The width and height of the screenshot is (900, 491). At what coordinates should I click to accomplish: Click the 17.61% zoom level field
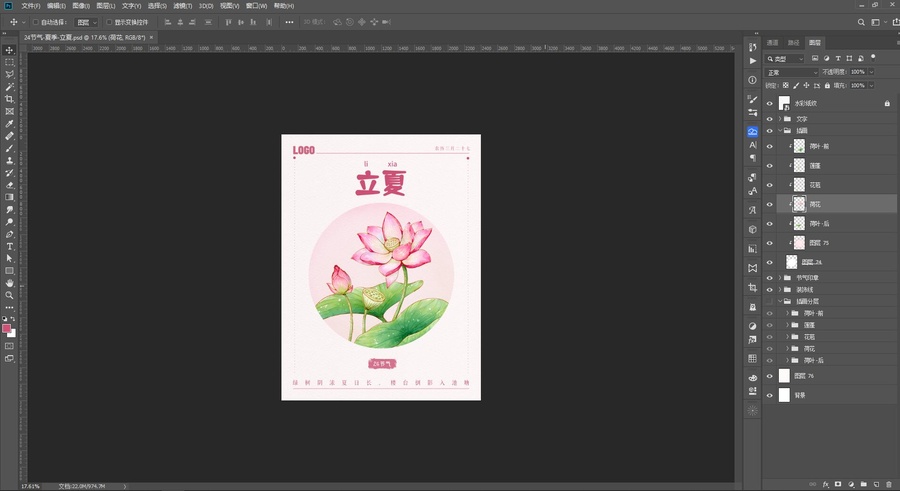[x=30, y=486]
